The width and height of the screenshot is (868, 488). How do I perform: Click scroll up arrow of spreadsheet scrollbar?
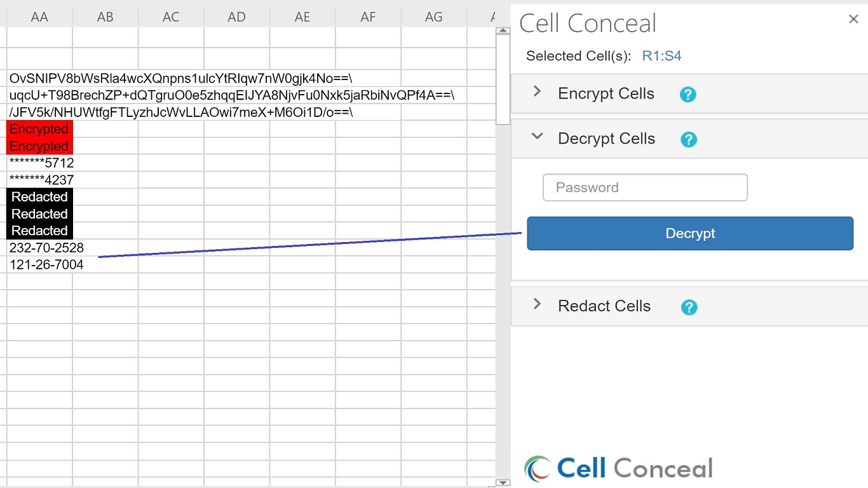[x=503, y=30]
